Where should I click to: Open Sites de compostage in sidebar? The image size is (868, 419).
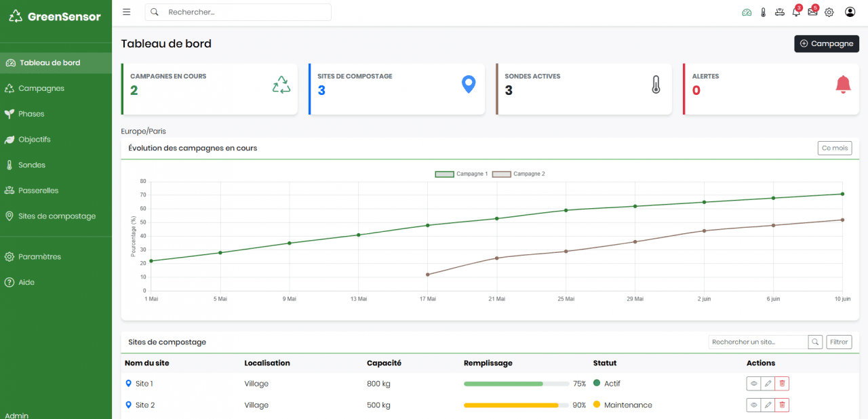coord(57,216)
